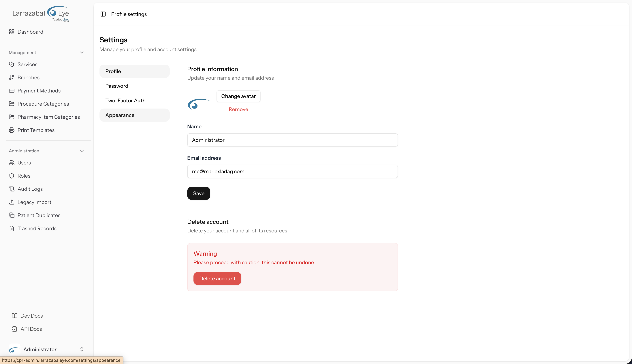Toggle the sidebar panel icon
The width and height of the screenshot is (632, 364).
click(x=103, y=14)
